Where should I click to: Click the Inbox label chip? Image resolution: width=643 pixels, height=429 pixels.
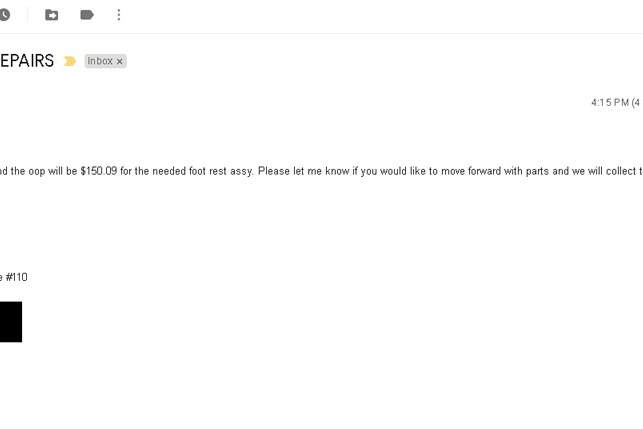coord(105,61)
